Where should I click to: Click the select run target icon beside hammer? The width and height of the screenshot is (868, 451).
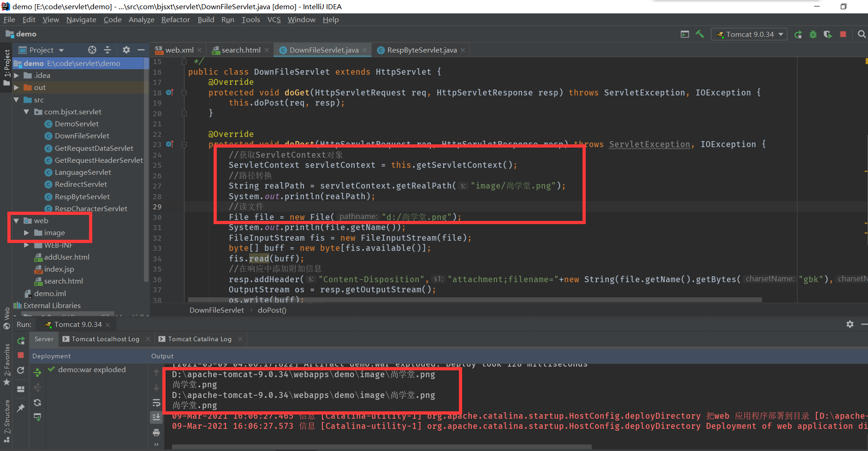tap(685, 34)
